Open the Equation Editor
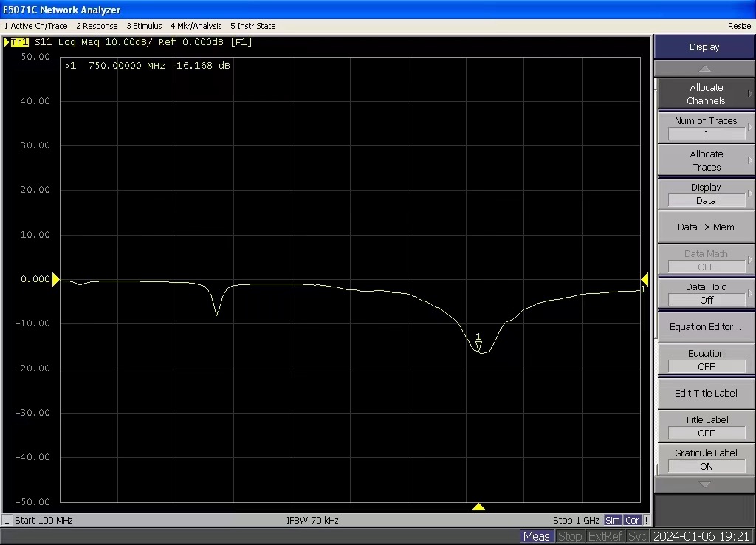Screen dimensions: 756x545 [706, 326]
